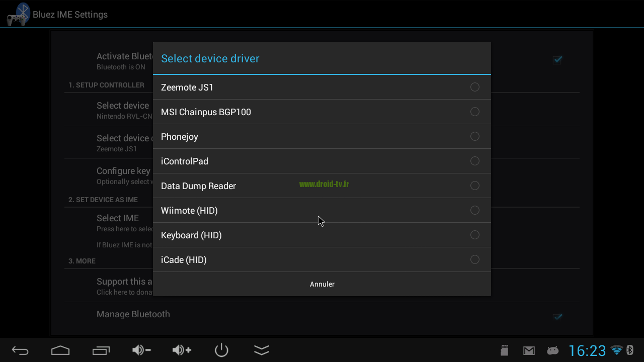Lower volume with the speaker minus icon
644x362 pixels.
point(141,350)
